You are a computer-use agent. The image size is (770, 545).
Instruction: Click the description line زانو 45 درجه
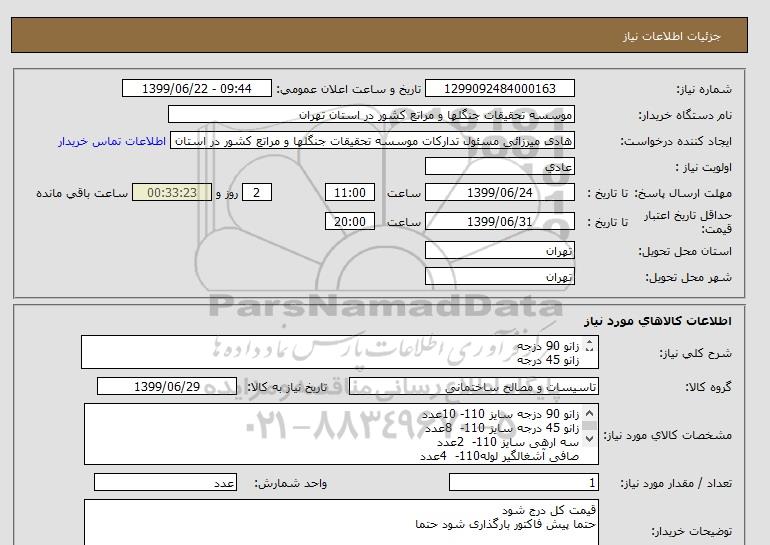pos(548,360)
